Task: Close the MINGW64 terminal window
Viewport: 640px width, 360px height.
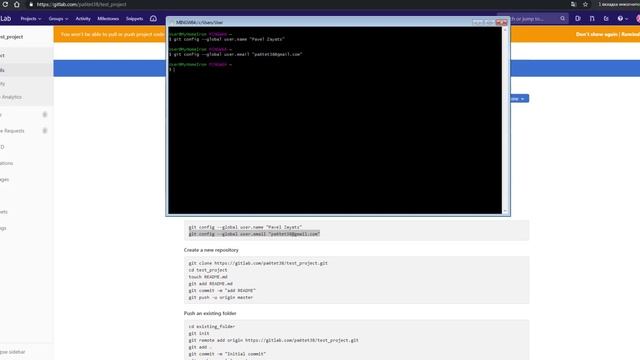Action: point(502,22)
